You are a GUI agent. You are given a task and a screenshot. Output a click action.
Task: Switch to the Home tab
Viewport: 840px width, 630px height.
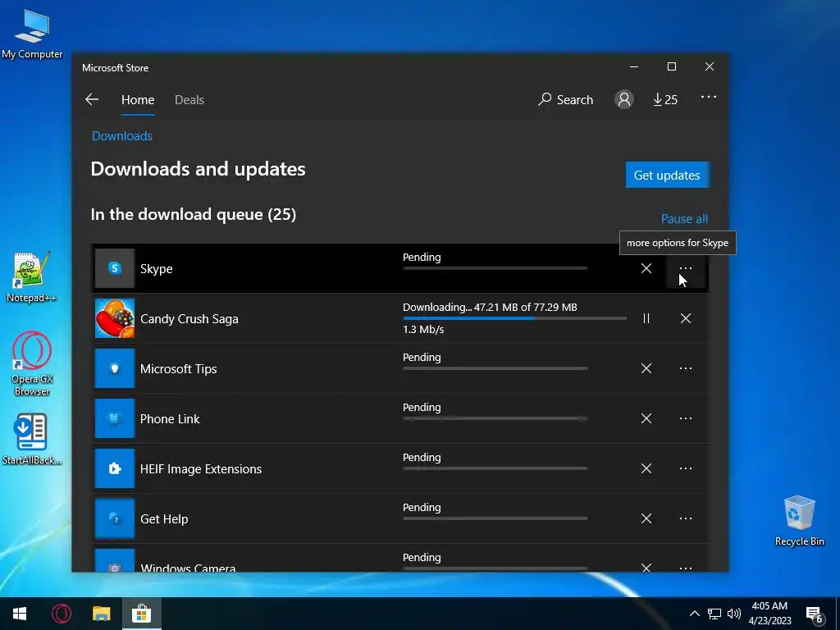click(x=138, y=99)
